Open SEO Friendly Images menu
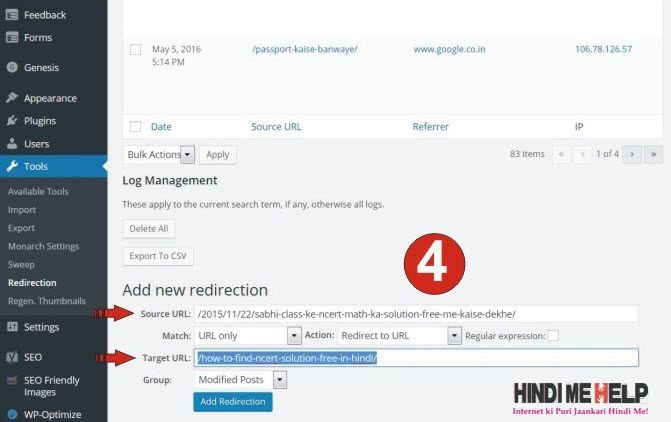Viewport: 671px width, 422px height. tap(53, 386)
